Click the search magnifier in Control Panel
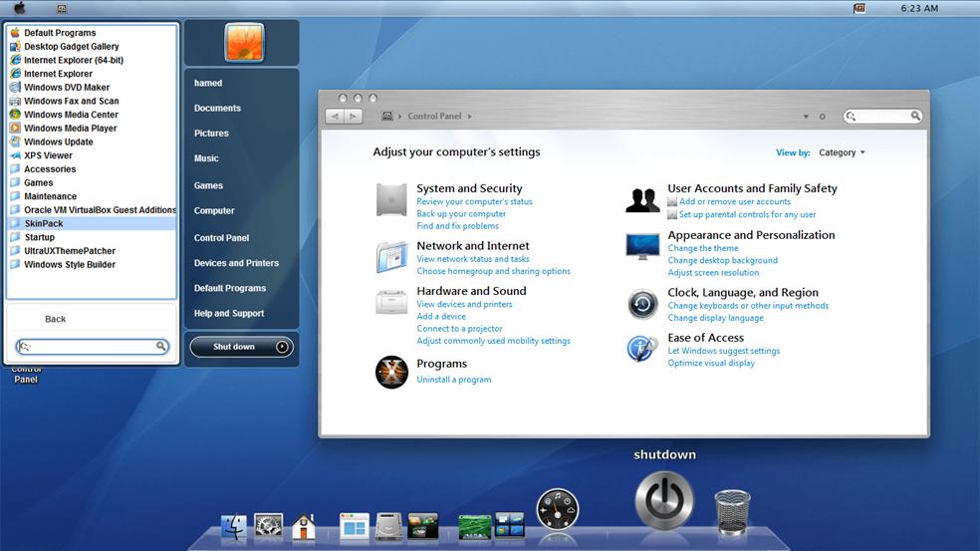The height and width of the screenshot is (551, 980). pos(915,116)
